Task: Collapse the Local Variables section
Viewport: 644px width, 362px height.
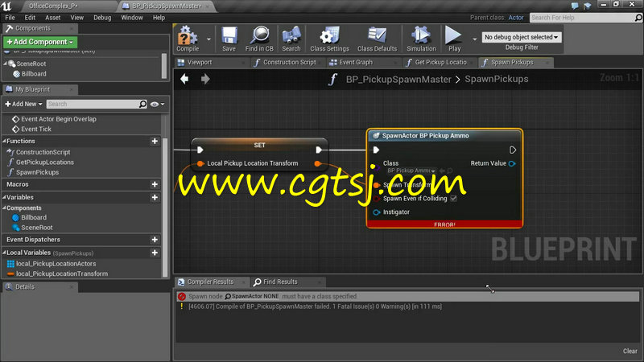Action: click(5, 253)
